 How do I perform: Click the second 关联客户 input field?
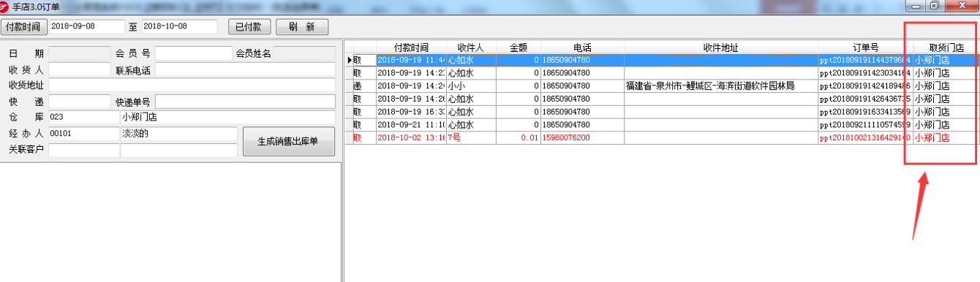[179, 150]
